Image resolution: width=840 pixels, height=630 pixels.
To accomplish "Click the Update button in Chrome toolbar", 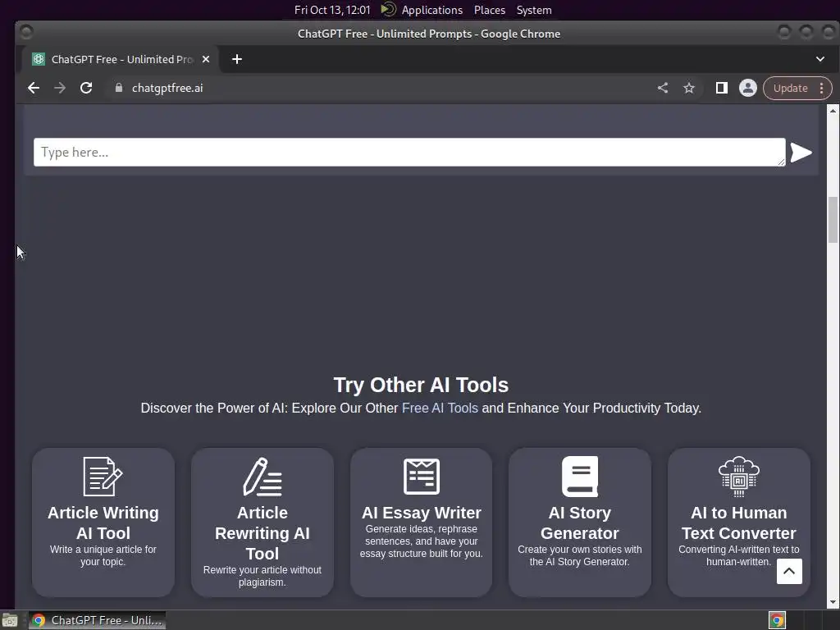I will 790,88.
